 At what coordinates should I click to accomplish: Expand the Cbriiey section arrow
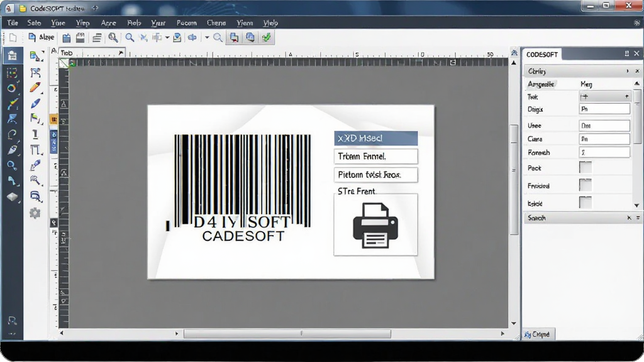point(628,71)
